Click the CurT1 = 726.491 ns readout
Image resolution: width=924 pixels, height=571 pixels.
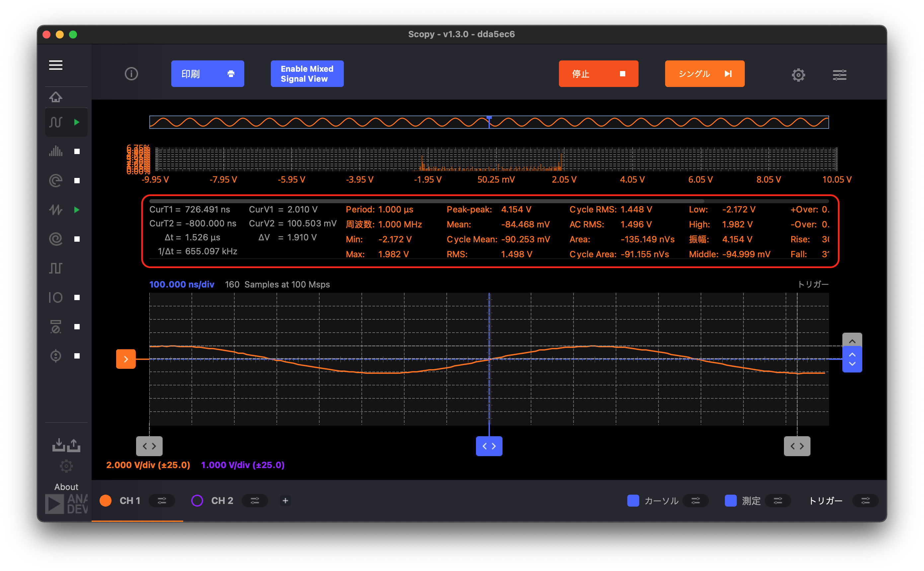click(x=190, y=209)
